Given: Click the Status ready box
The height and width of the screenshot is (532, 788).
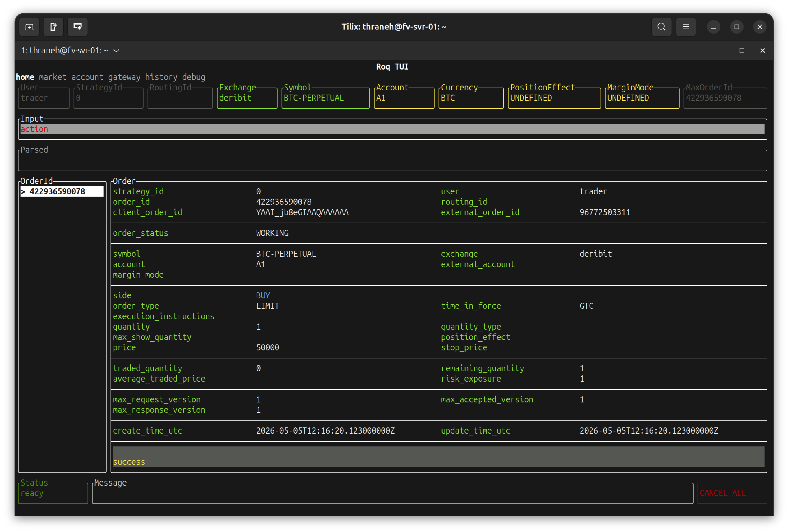Looking at the screenshot, I should pos(53,493).
